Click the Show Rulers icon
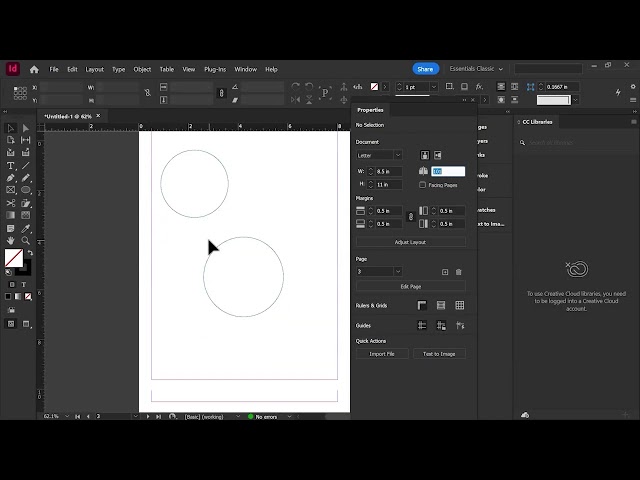 422,305
